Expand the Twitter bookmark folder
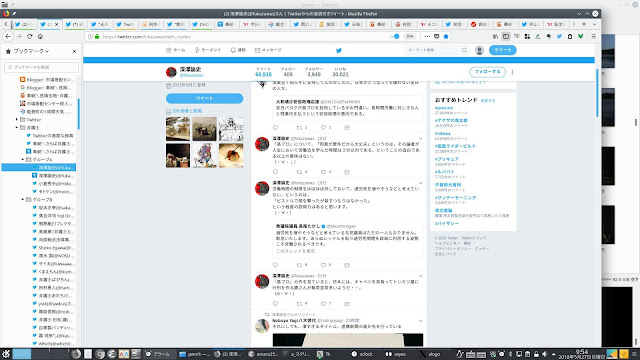 17,120
